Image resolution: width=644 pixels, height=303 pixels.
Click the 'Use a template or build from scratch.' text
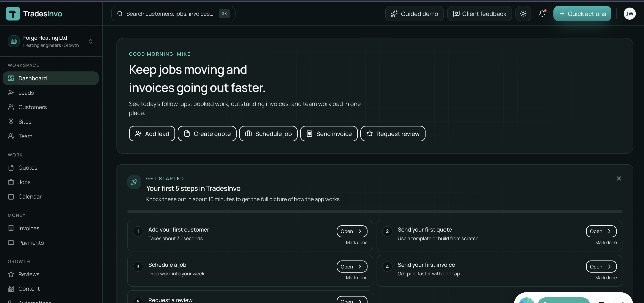click(438, 238)
